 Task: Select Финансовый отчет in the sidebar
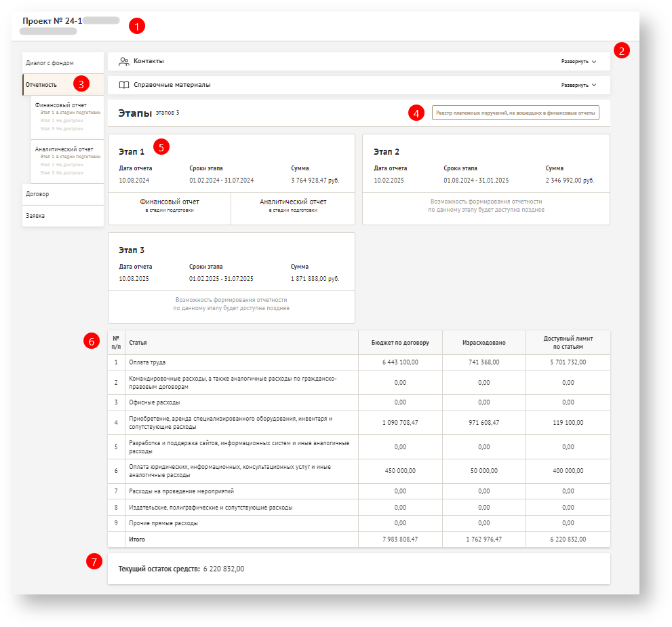[60, 105]
